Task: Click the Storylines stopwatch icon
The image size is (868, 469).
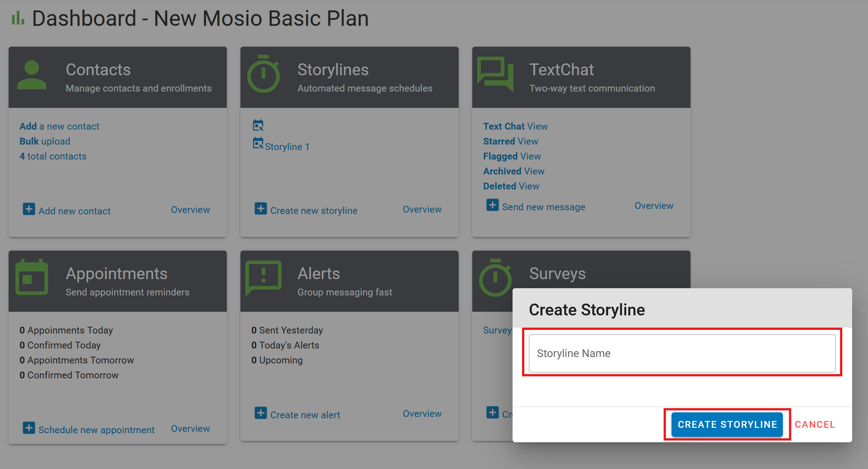Action: 264,74
